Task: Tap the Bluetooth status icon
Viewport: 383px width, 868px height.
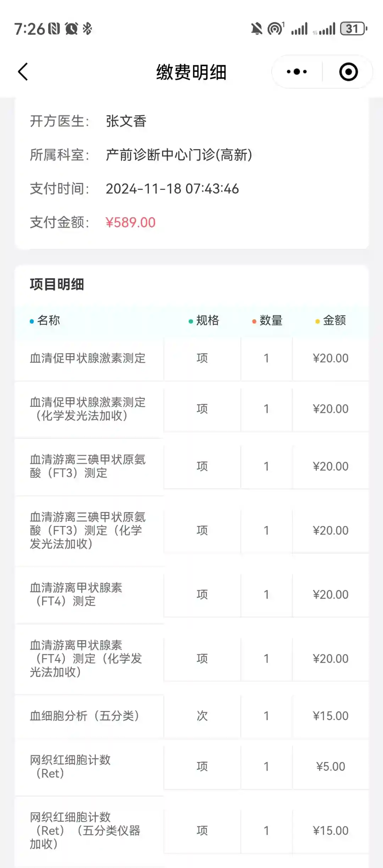Action: (x=87, y=29)
